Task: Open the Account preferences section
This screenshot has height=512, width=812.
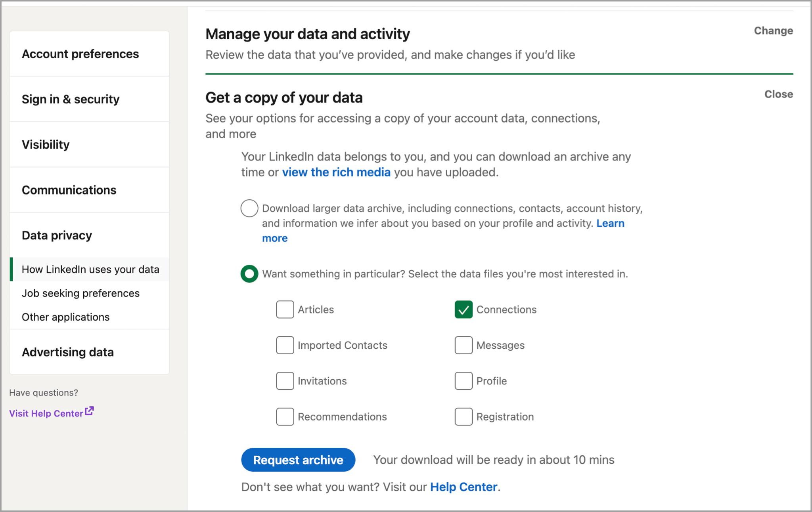Action: pos(80,54)
